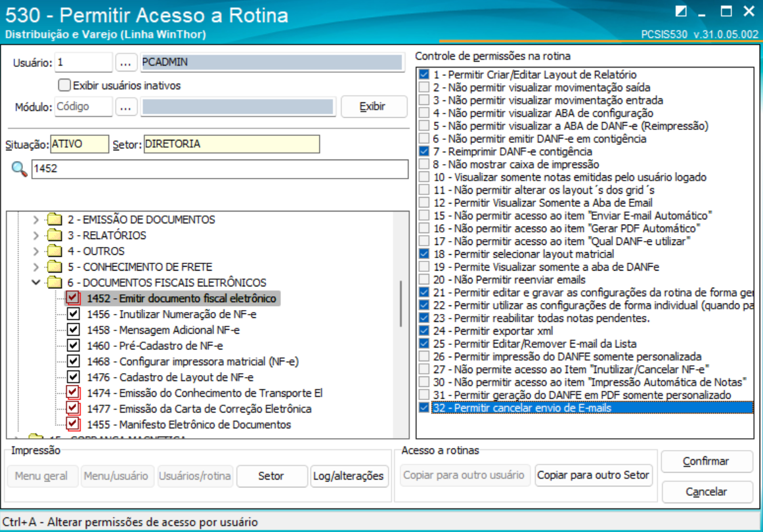Select tree row 1456 - Inutilizar Numeração de NF-e
Viewport: 763px width, 532px height.
click(172, 314)
